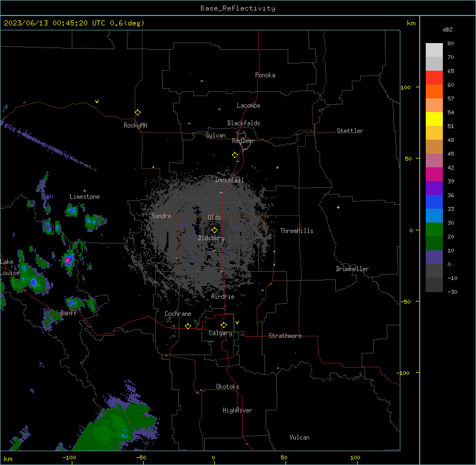Click the ThreeHills city label
This screenshot has width=476, height=465.
click(x=297, y=231)
